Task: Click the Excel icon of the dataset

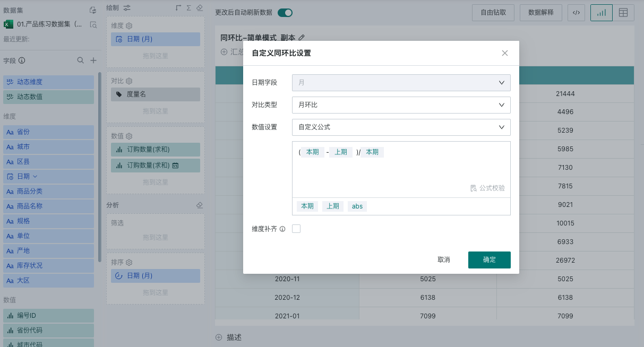Action: [8, 24]
